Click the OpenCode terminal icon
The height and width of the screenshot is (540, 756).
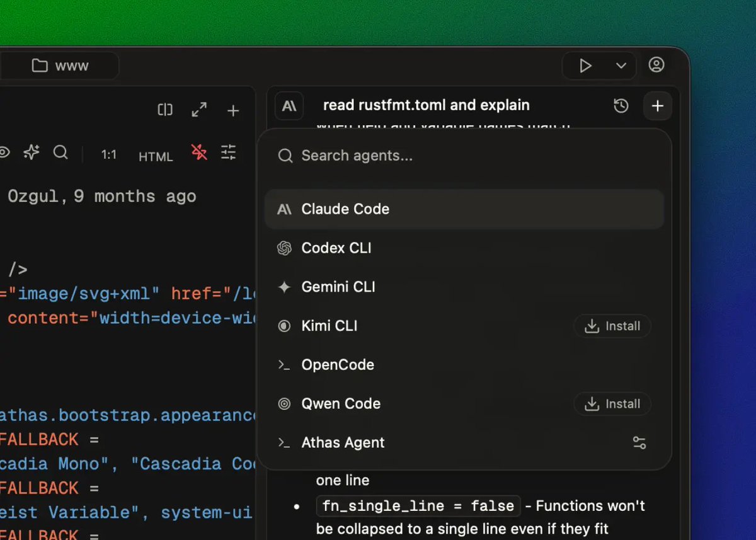(x=284, y=365)
